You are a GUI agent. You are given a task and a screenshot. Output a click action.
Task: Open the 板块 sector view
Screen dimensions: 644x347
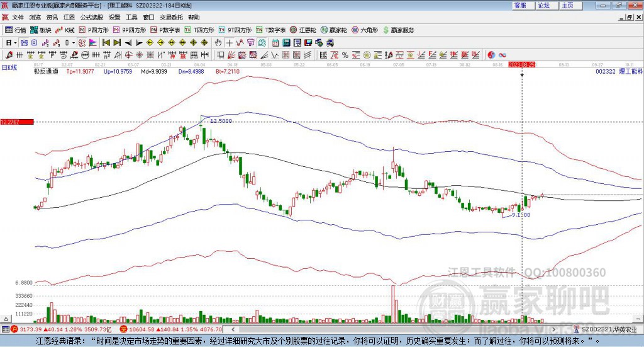pyautogui.click(x=41, y=30)
